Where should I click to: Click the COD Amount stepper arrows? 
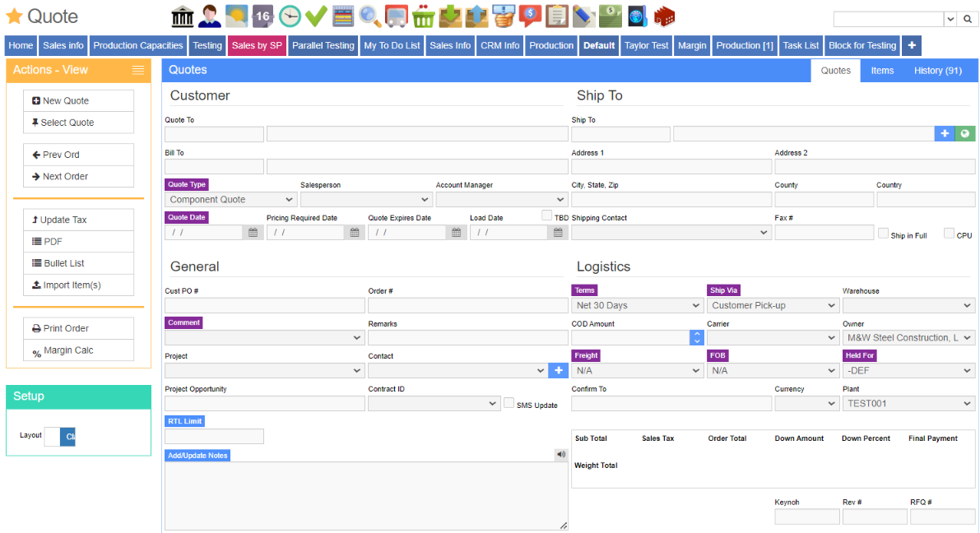click(697, 337)
